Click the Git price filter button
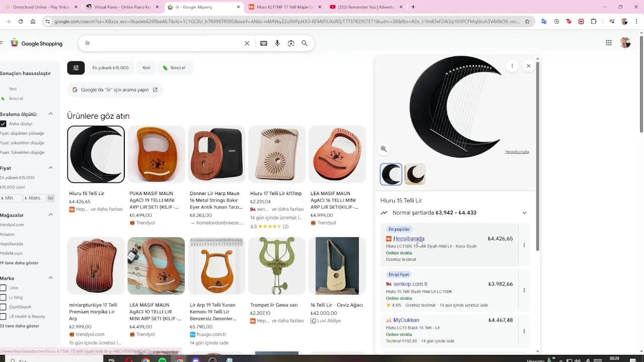The image size is (644, 362). (50, 198)
